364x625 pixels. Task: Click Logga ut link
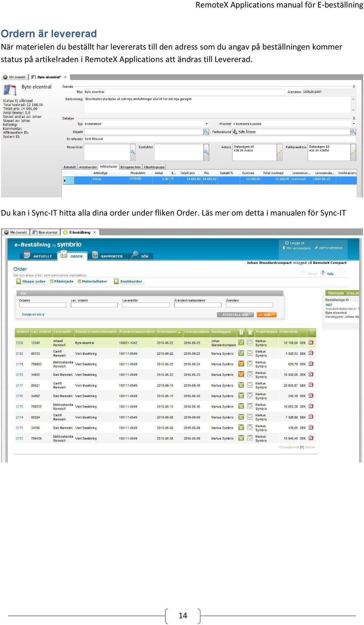pyautogui.click(x=295, y=243)
